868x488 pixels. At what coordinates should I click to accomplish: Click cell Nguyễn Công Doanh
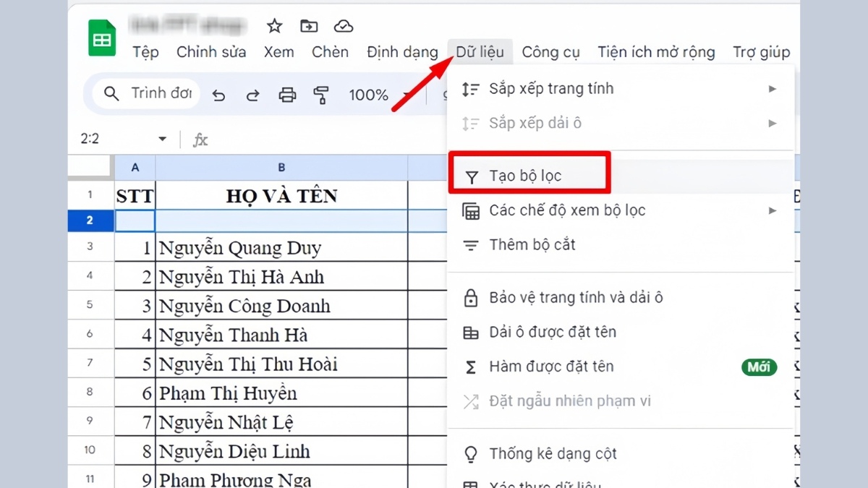(281, 305)
